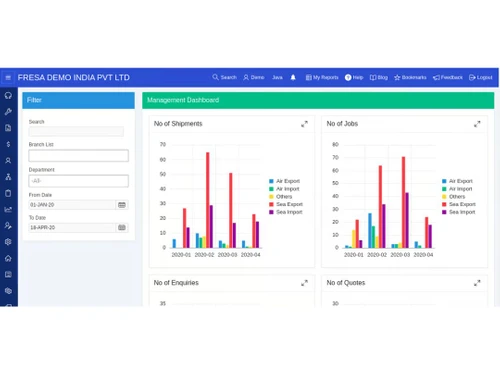Open the single user icon in sidebar
This screenshot has width=500, height=375.
(x=8, y=160)
